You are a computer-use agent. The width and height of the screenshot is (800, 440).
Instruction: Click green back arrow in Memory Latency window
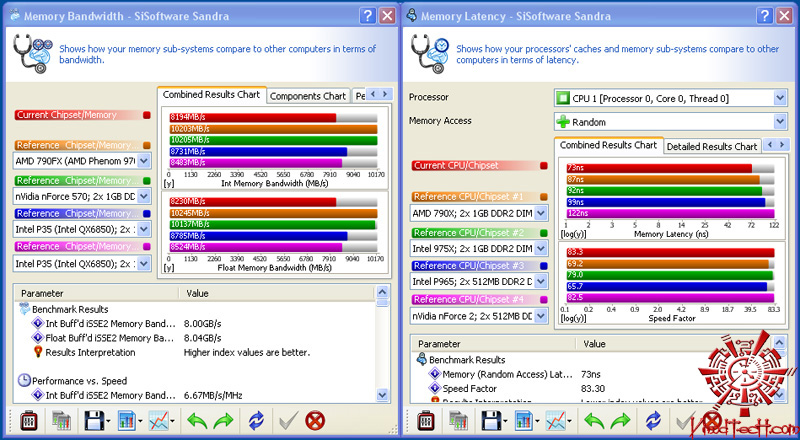pyautogui.click(x=594, y=421)
